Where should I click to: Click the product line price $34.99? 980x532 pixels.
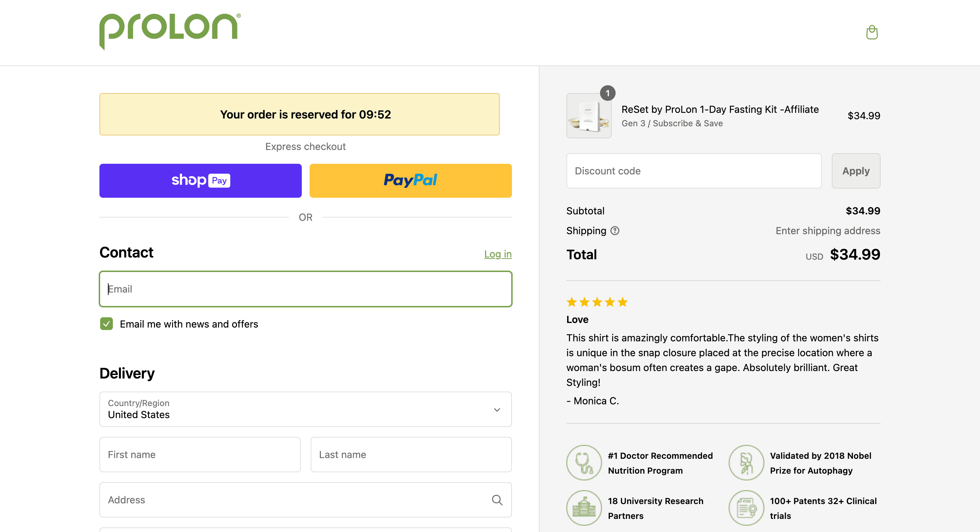tap(864, 116)
